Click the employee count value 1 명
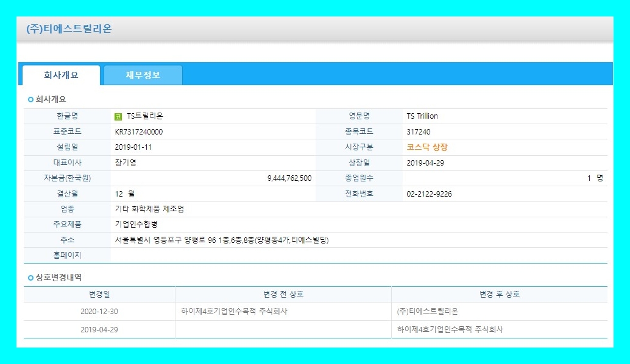The height and width of the screenshot is (364, 630). [595, 178]
